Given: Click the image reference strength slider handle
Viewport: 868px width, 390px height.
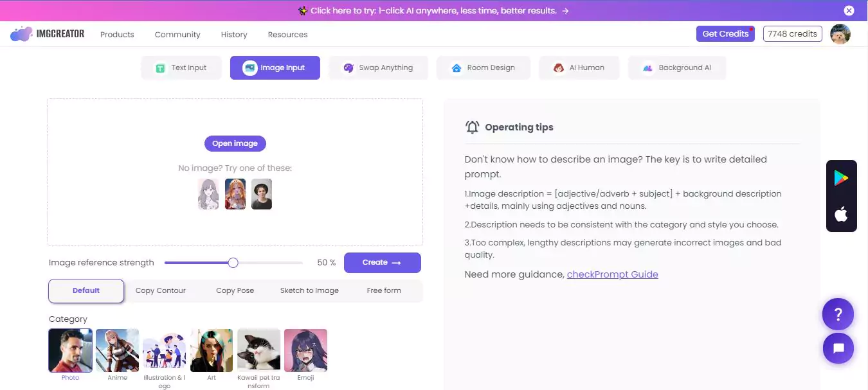Looking at the screenshot, I should coord(233,262).
